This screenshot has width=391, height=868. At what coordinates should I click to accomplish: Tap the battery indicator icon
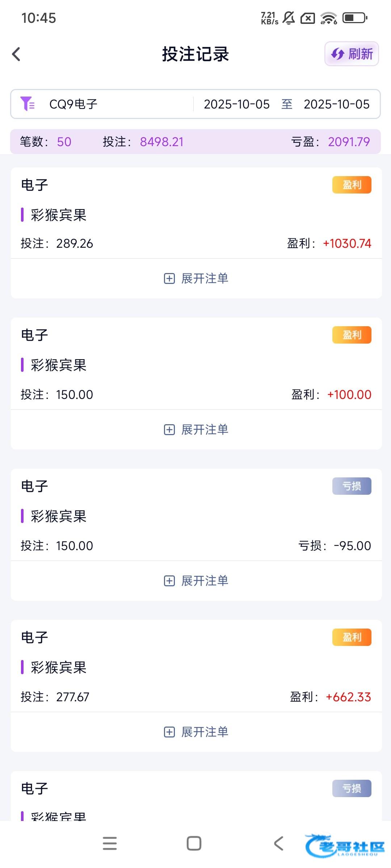[x=355, y=18]
